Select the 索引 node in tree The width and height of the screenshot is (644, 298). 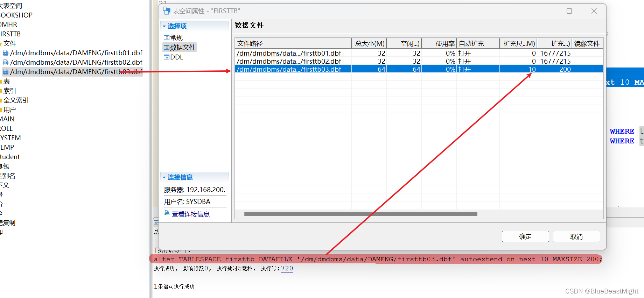pos(10,91)
